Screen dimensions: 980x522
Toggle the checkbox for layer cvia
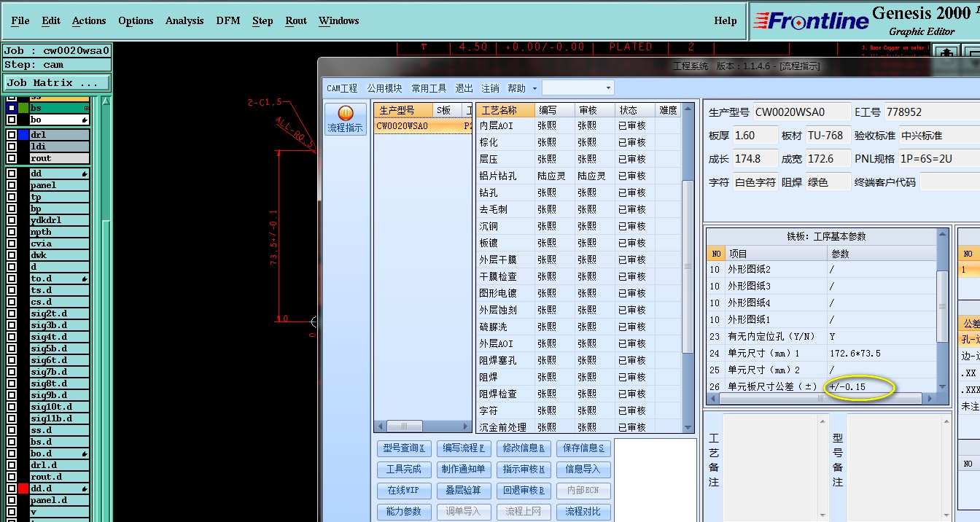pyautogui.click(x=12, y=244)
